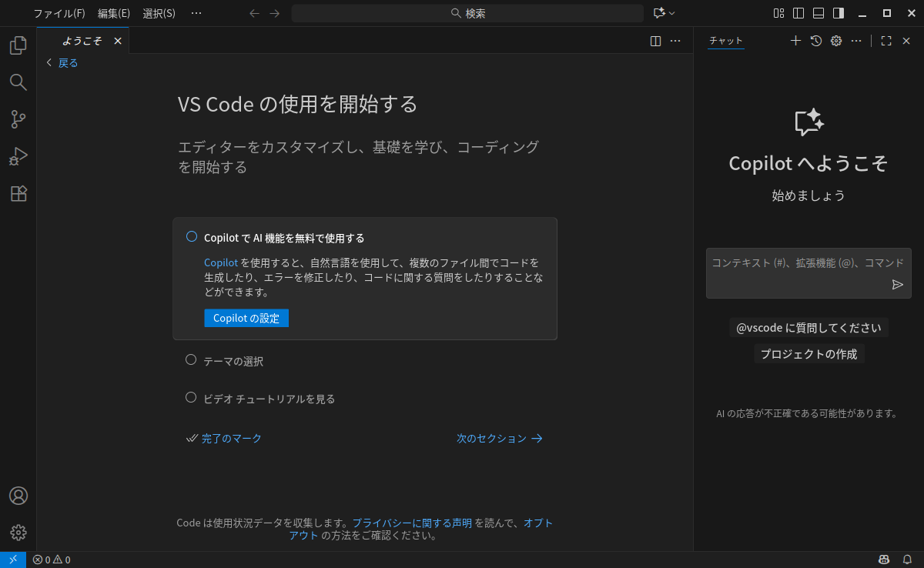This screenshot has height=568, width=924.
Task: Click the Copilot へようこそ heading
Action: 808,163
